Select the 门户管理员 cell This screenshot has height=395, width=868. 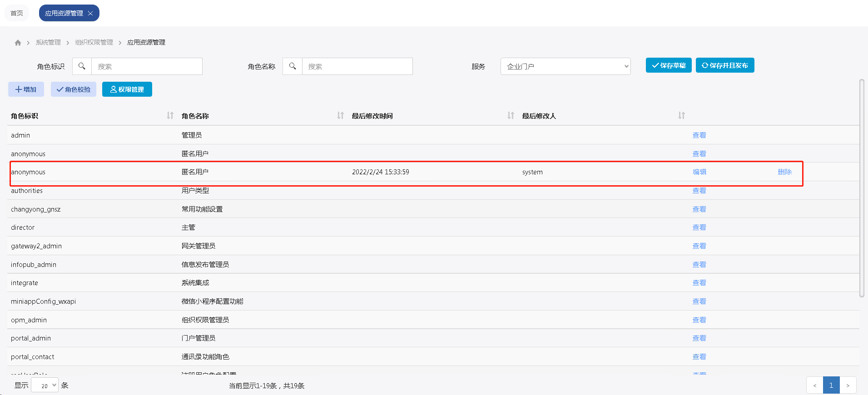coord(198,338)
